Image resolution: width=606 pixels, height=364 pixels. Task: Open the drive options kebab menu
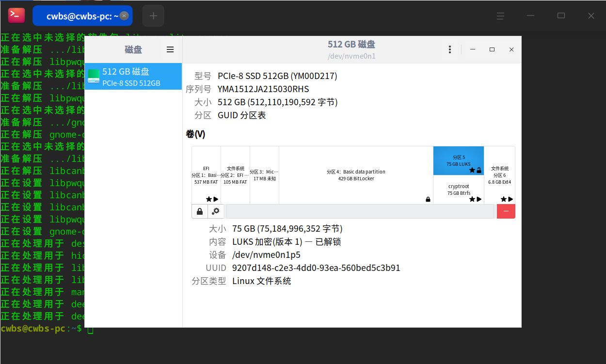450,49
